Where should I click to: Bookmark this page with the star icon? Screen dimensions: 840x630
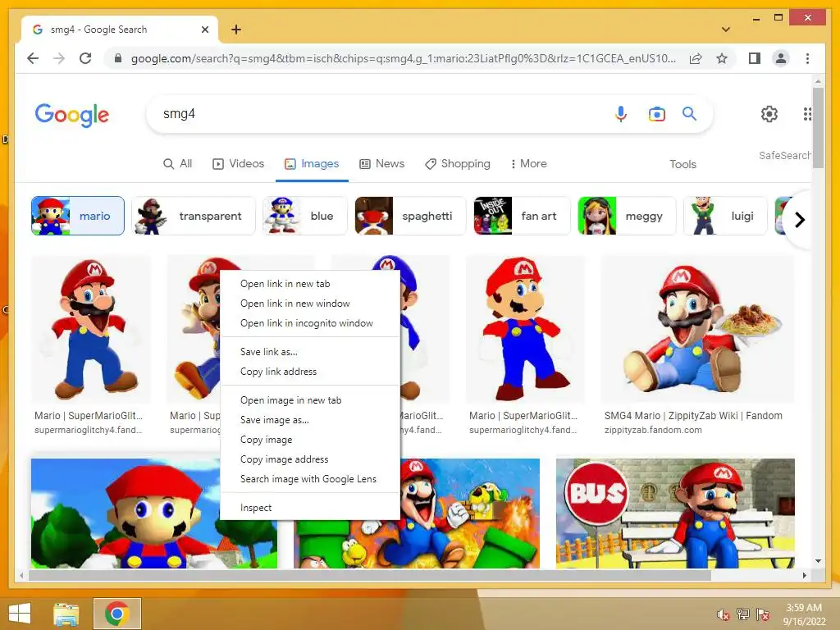[x=722, y=58]
